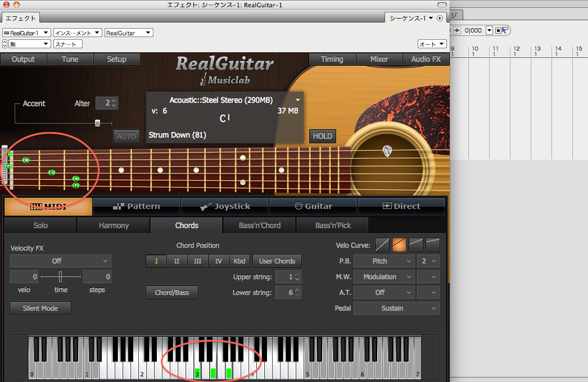Click the Accent slider handle
This screenshot has height=382, width=588.
click(97, 123)
